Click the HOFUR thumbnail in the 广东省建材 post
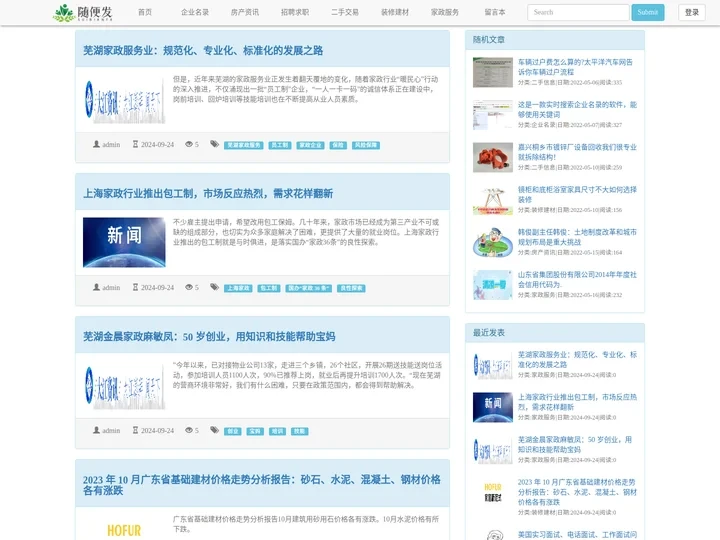This screenshot has height=540, width=720. click(x=124, y=528)
